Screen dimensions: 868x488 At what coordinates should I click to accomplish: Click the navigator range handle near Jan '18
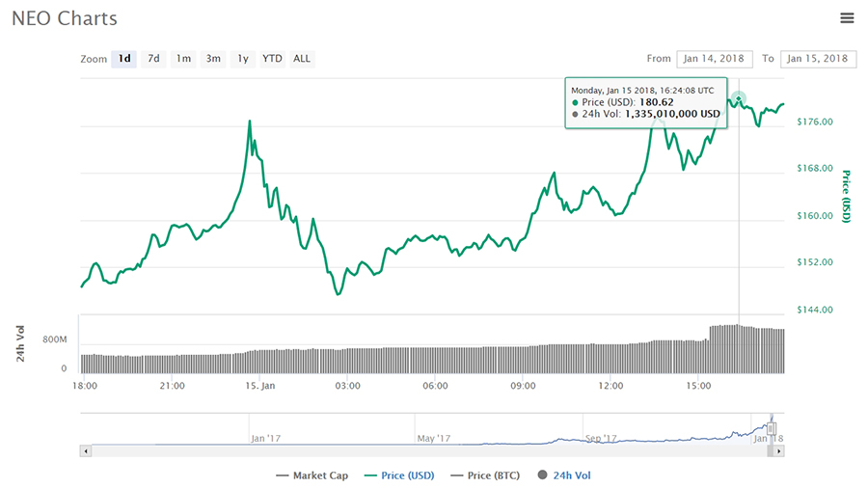click(x=772, y=427)
